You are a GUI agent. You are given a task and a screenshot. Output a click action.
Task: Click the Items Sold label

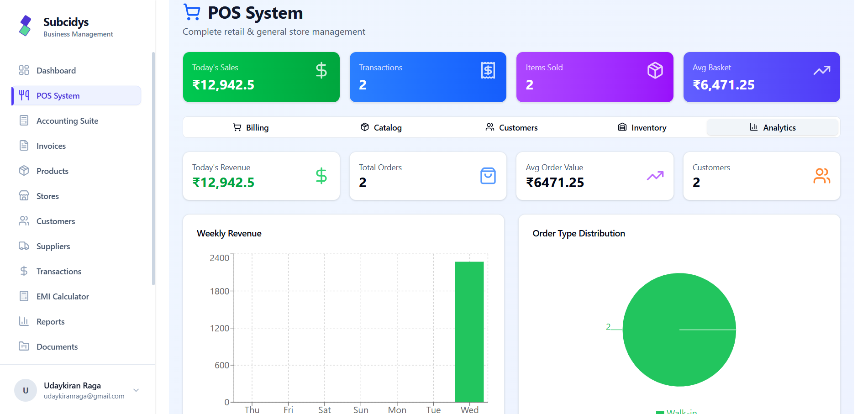[544, 68]
